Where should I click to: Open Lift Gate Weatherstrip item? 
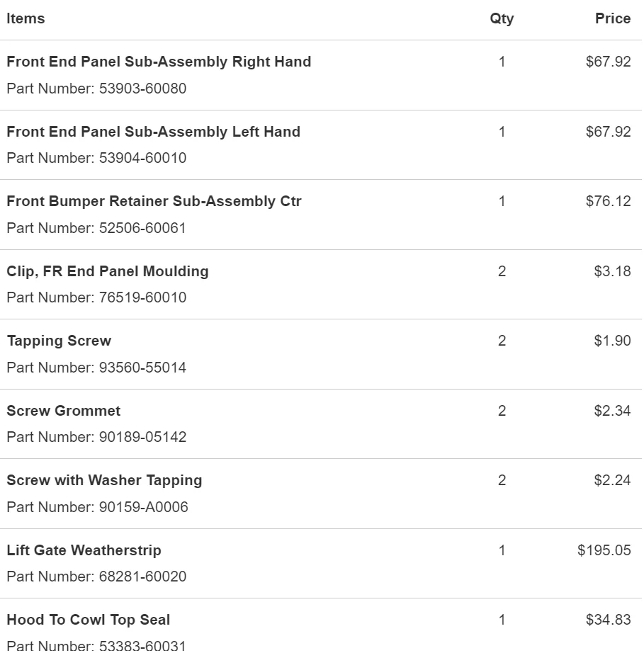click(84, 550)
